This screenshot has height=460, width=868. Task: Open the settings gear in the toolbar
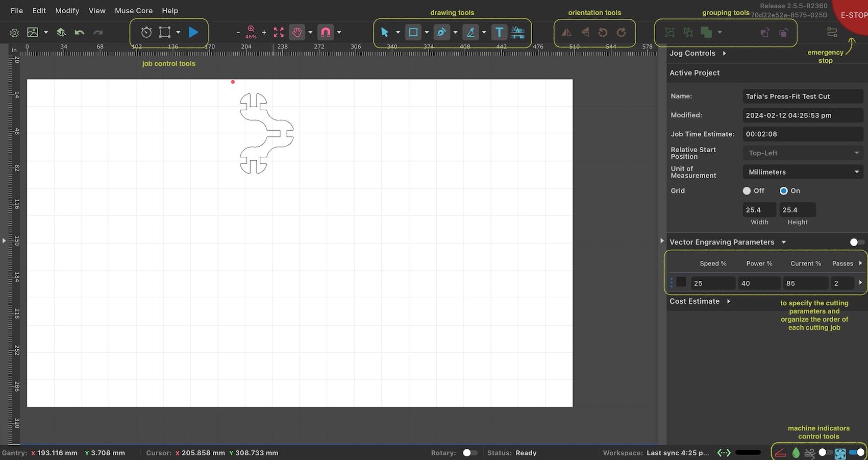[14, 33]
